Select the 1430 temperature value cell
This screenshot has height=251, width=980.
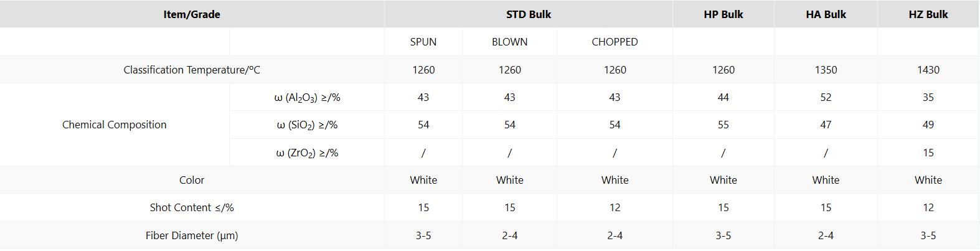pyautogui.click(x=928, y=70)
